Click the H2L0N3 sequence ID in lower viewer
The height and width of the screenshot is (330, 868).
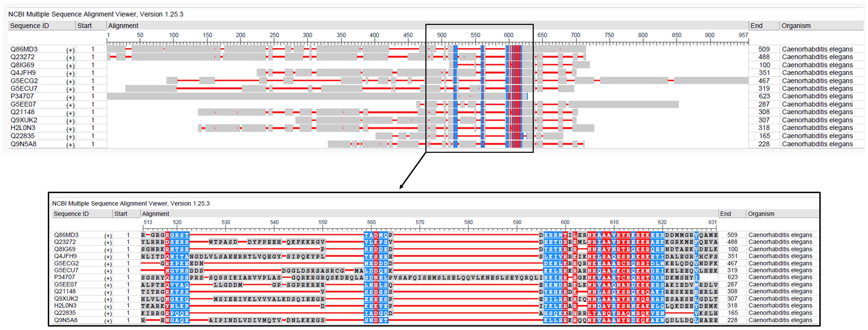click(x=65, y=306)
